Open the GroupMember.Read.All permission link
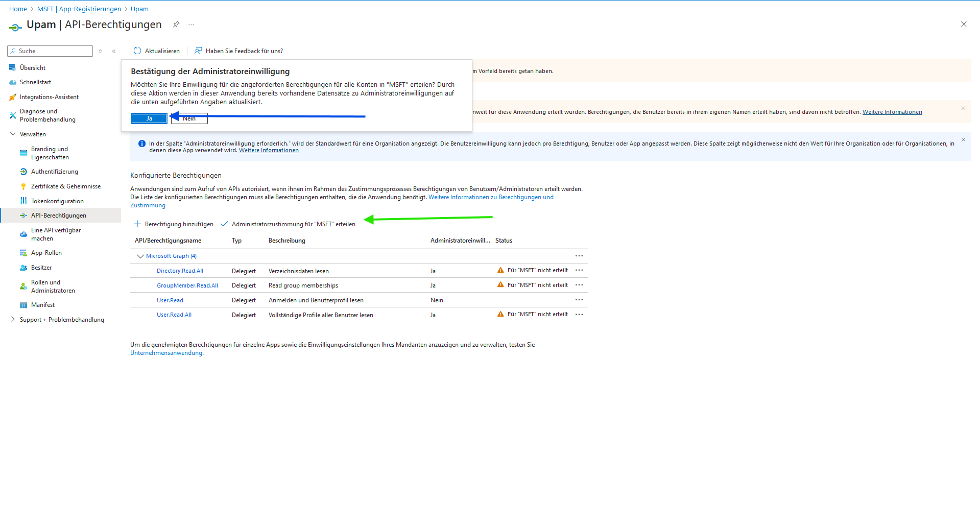 (x=187, y=285)
